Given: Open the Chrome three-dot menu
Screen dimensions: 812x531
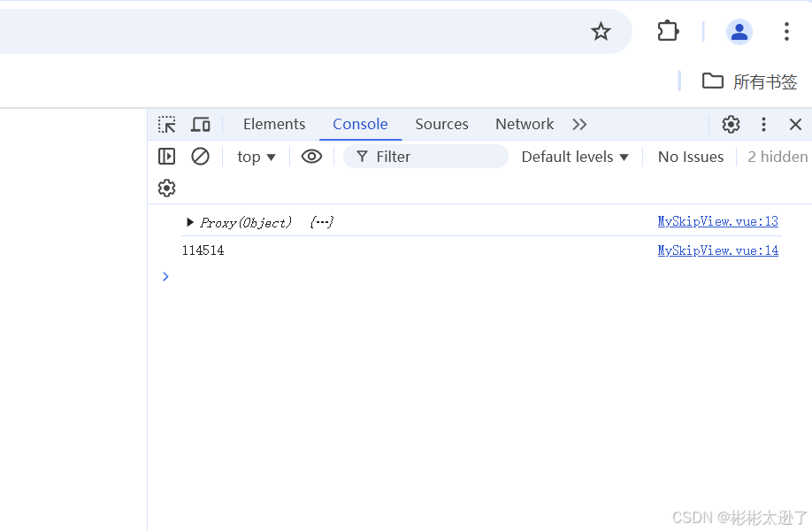Looking at the screenshot, I should pos(786,32).
